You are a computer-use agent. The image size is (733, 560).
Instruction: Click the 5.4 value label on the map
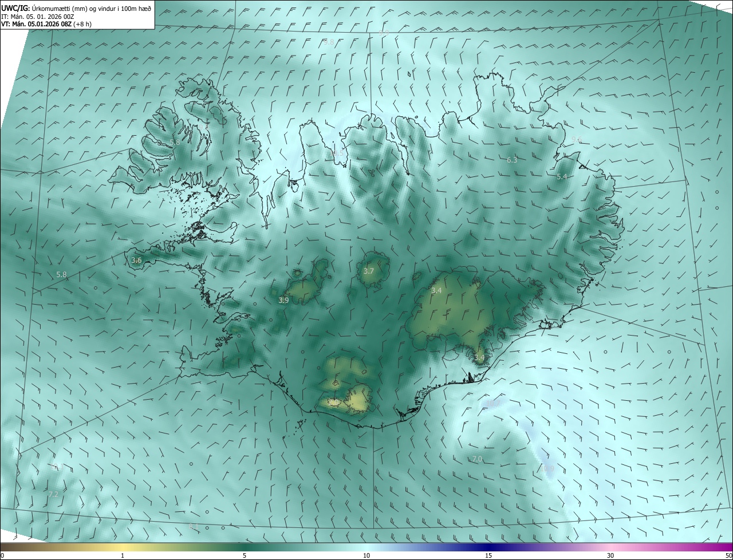(x=562, y=177)
